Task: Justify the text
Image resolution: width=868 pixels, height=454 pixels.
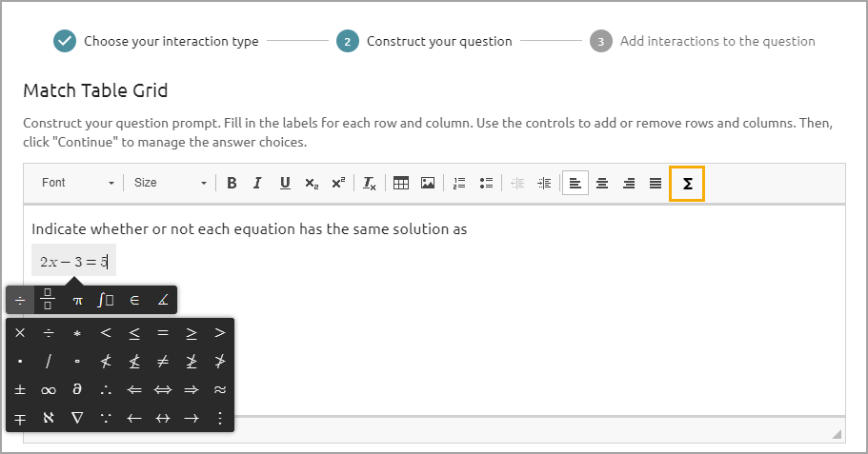Action: (x=656, y=183)
